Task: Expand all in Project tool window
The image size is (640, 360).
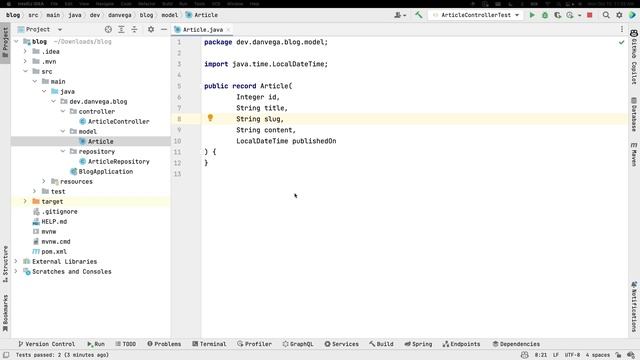Action: (x=121, y=29)
